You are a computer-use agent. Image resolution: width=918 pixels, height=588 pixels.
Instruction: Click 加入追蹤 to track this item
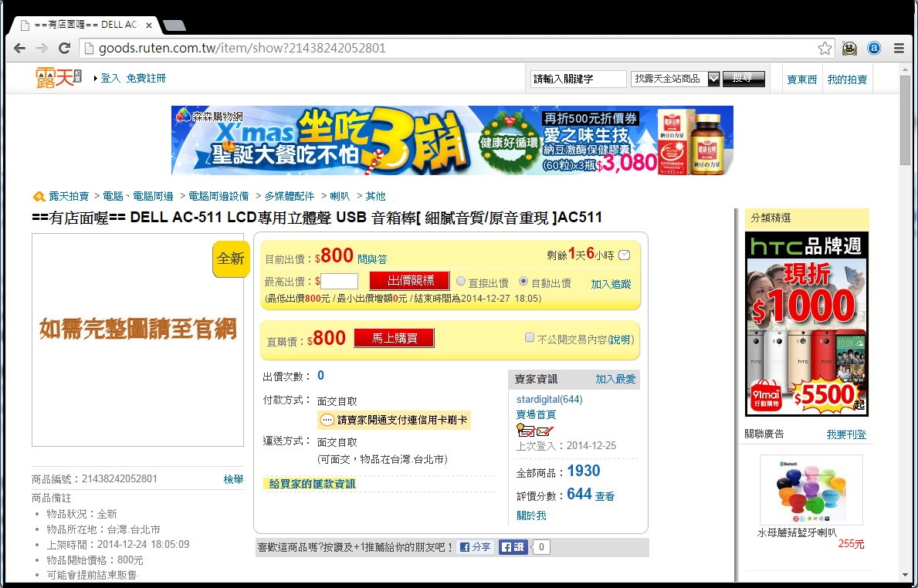coord(611,284)
